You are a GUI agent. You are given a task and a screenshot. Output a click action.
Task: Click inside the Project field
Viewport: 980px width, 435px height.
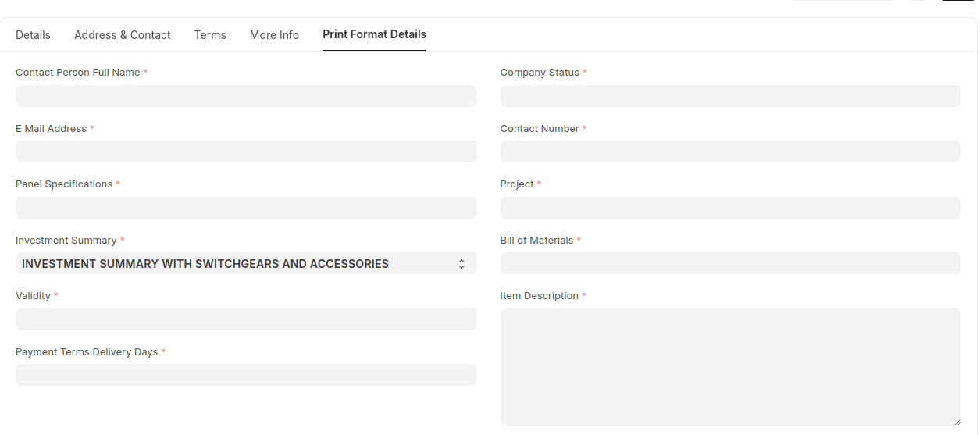click(x=730, y=208)
